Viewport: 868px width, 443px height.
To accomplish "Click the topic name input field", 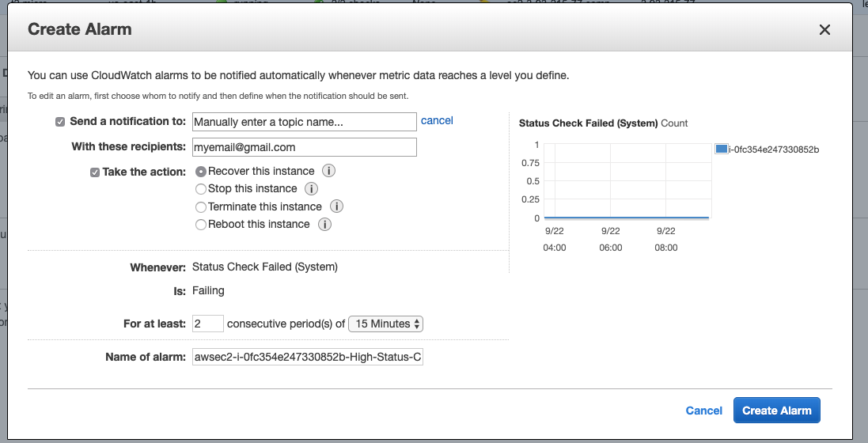I will pyautogui.click(x=304, y=122).
